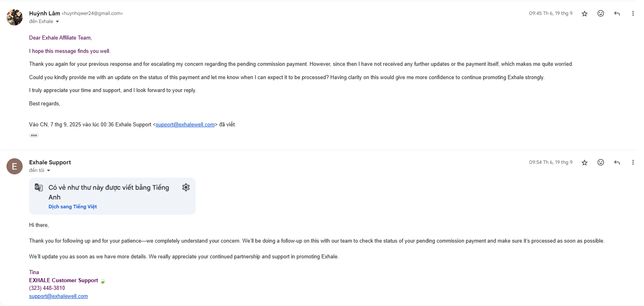
Task: Show trimmed quoted content ellipsis
Action: [x=34, y=135]
